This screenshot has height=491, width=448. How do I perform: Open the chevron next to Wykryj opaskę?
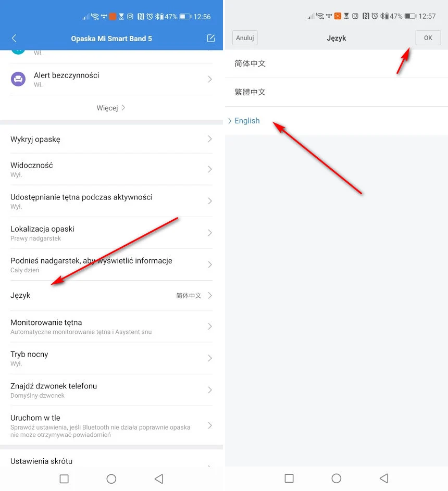coord(210,139)
